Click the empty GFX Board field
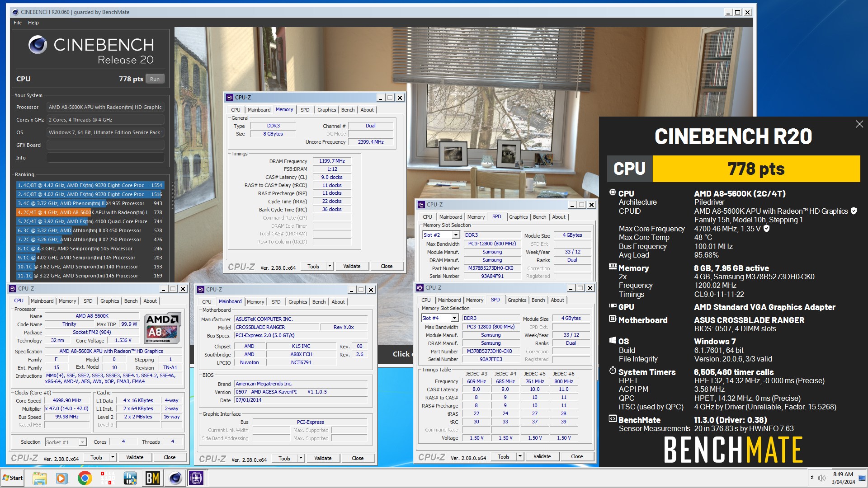 (x=105, y=145)
